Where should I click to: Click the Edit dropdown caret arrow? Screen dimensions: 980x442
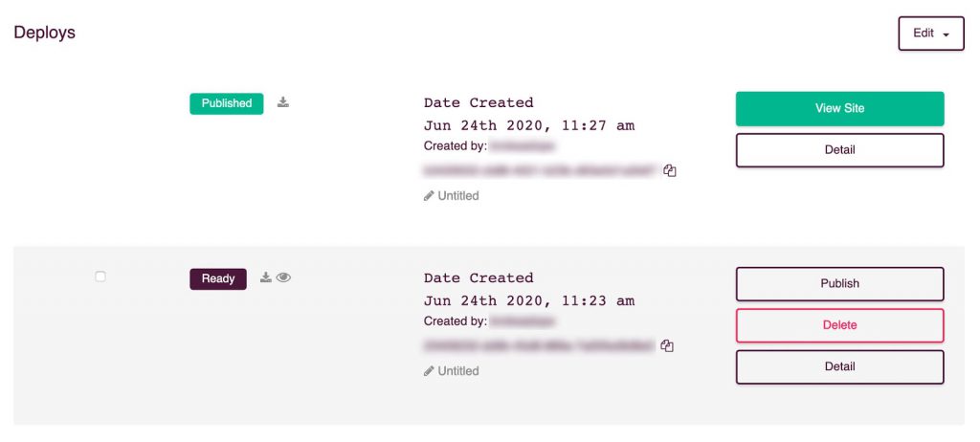[x=946, y=34]
